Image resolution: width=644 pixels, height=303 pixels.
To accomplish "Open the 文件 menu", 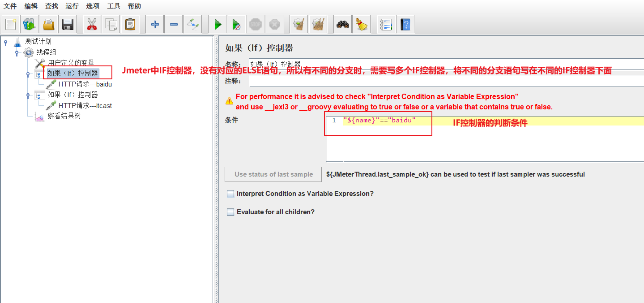I will pos(10,6).
